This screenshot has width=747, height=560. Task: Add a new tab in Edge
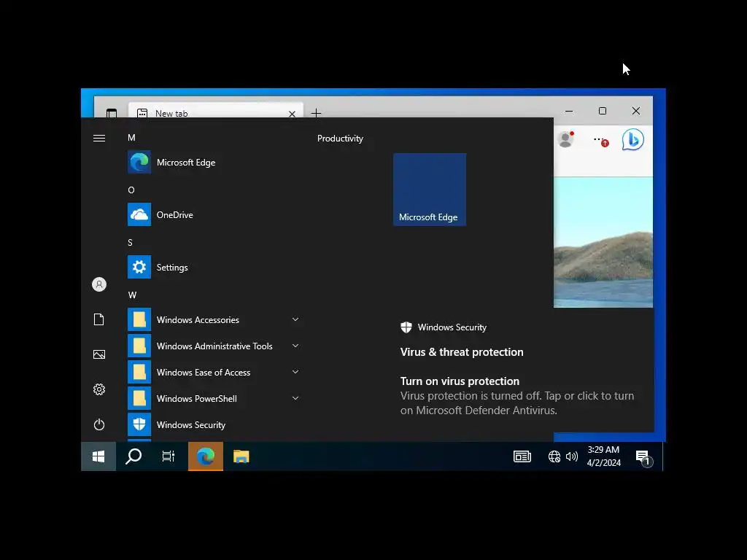[316, 113]
